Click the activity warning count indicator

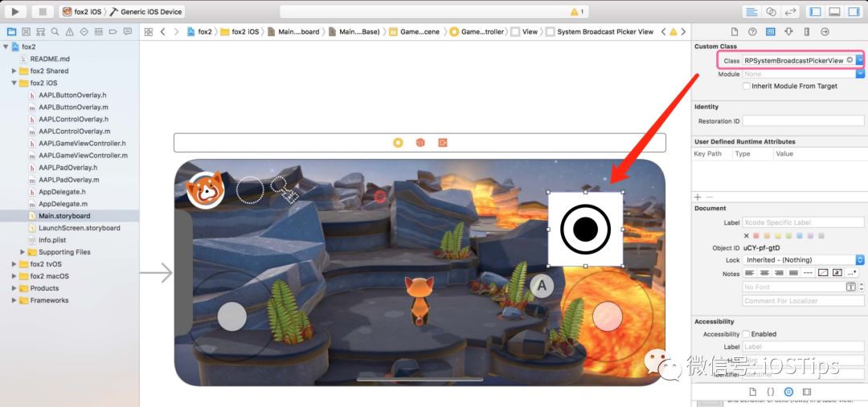click(577, 11)
